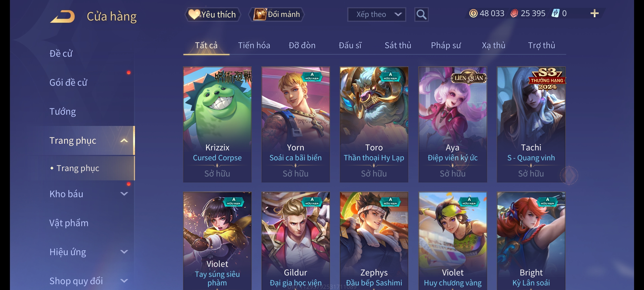Open Tướng in the sidebar
Viewport: 644px width, 290px height.
click(x=63, y=111)
